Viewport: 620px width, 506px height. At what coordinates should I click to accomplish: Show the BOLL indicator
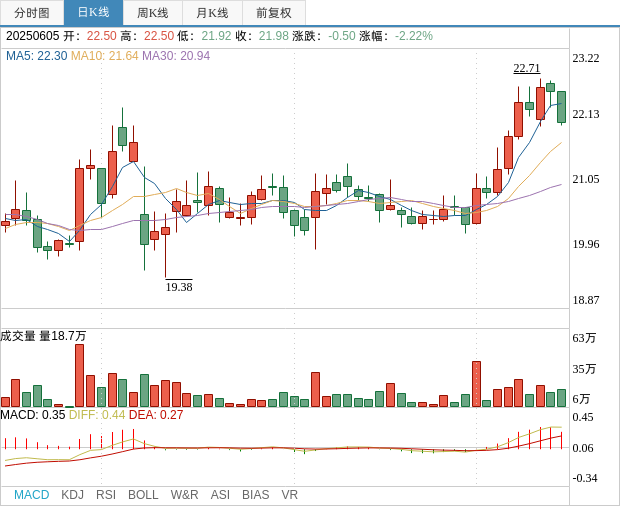143,495
